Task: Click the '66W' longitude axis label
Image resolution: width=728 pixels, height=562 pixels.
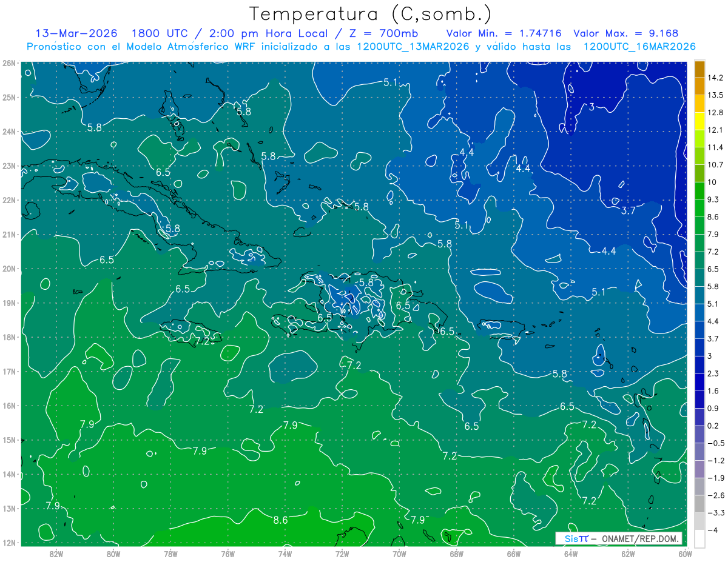Action: (514, 554)
